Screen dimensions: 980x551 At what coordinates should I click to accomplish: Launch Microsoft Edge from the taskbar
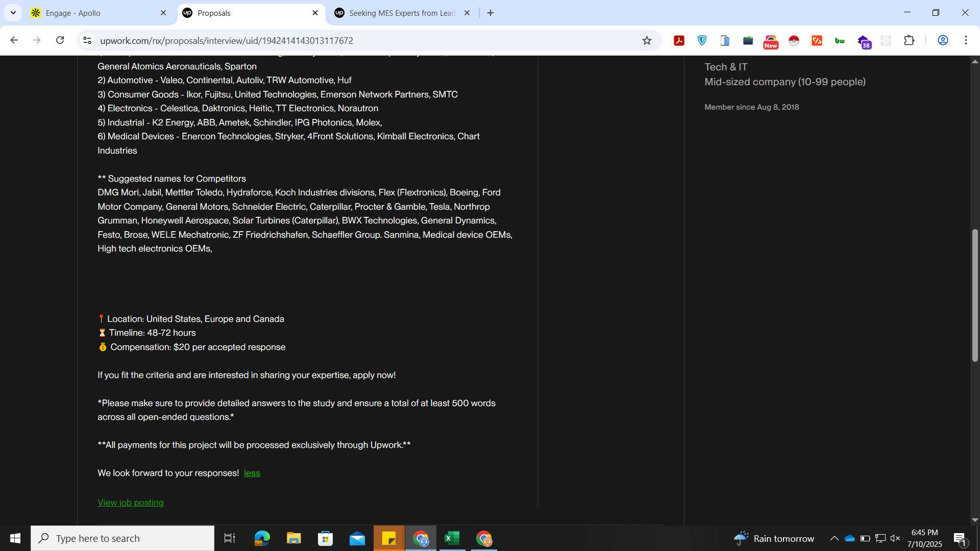click(x=262, y=538)
